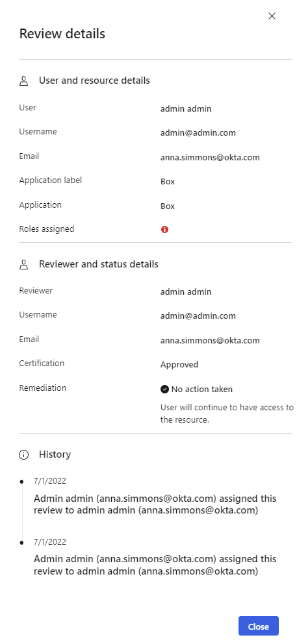
Task: Click the checkmark icon beside No action taken
Action: click(164, 389)
